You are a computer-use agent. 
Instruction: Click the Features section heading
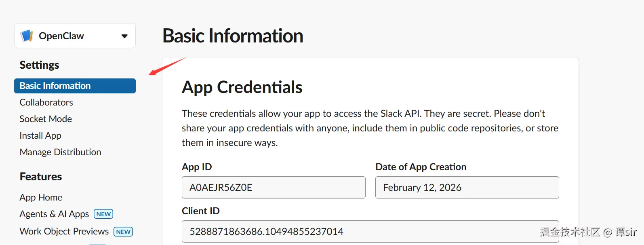point(41,177)
